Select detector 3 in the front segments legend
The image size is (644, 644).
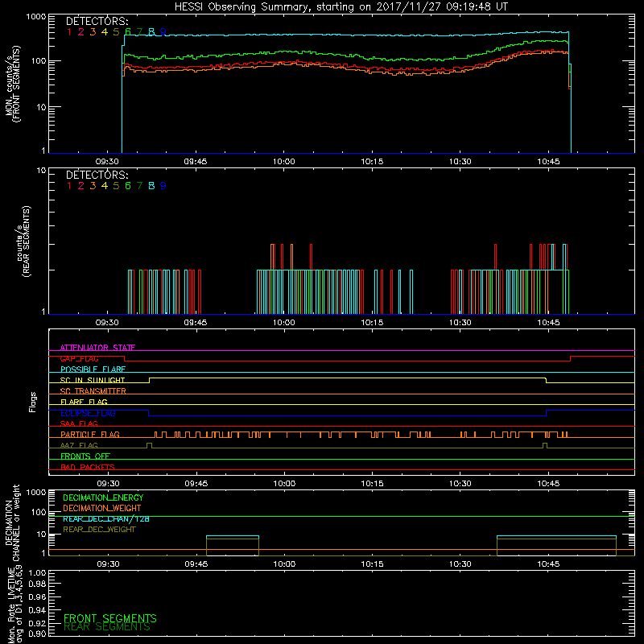click(x=93, y=31)
